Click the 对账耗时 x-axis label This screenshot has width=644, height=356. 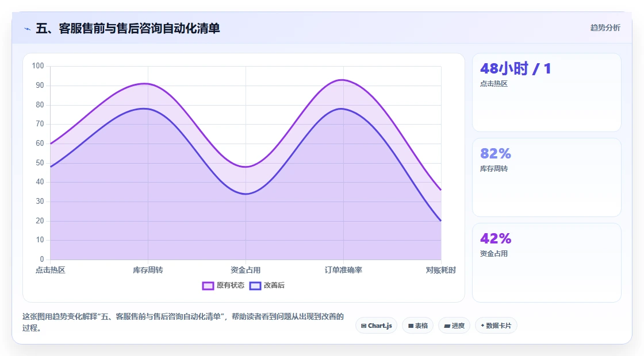coord(440,270)
